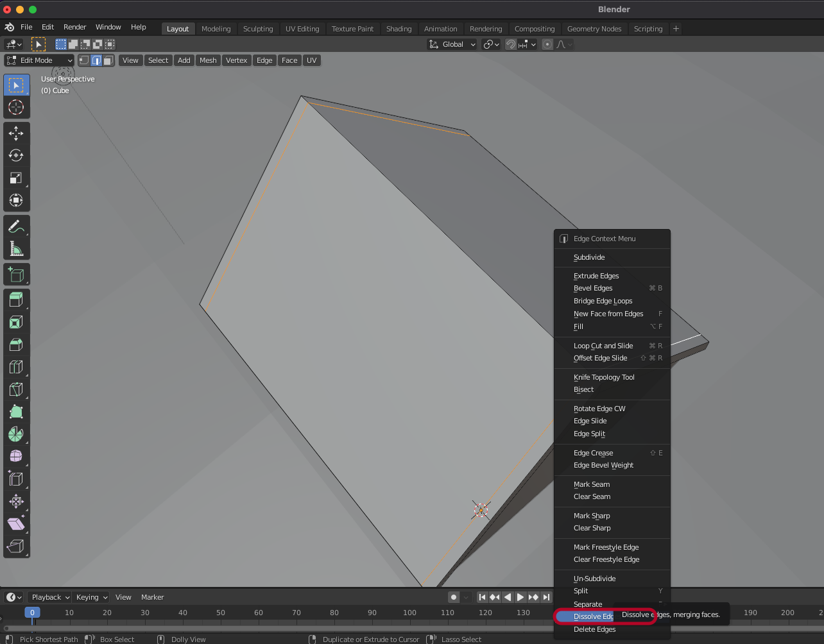The width and height of the screenshot is (824, 644).
Task: Choose Mark Seam in context menu
Action: coord(612,484)
